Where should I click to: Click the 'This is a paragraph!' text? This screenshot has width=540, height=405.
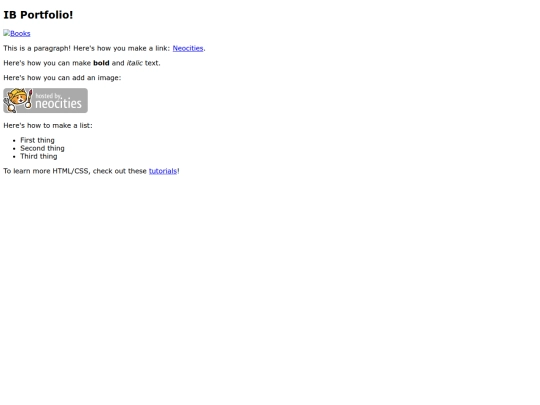[x=37, y=48]
